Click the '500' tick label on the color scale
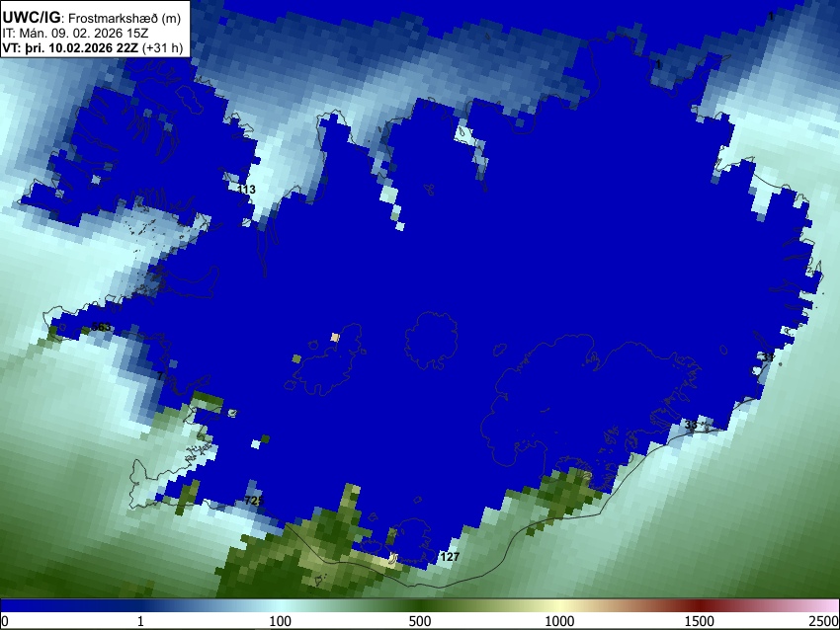840x630 pixels. click(419, 621)
